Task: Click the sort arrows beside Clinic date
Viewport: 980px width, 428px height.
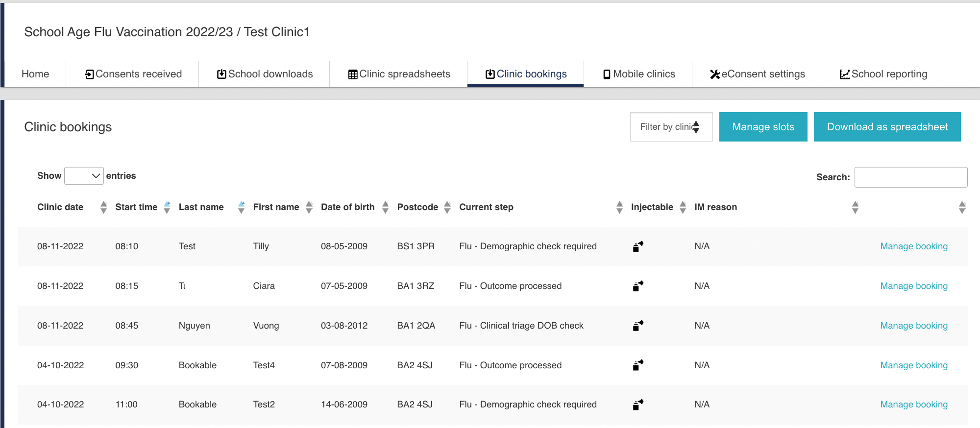Action: pyautogui.click(x=103, y=207)
